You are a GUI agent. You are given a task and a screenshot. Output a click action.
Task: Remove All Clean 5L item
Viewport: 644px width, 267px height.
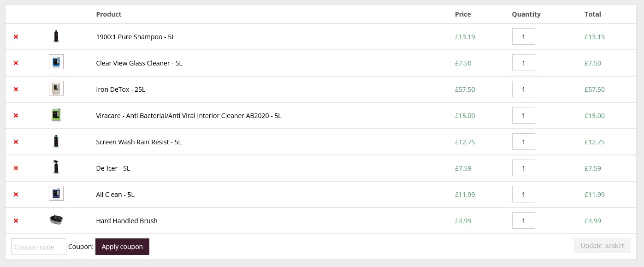16,194
